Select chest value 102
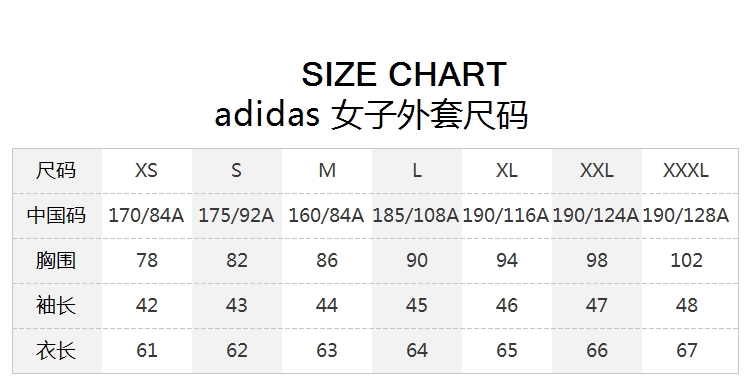Image resolution: width=750 pixels, height=385 pixels. [x=686, y=260]
